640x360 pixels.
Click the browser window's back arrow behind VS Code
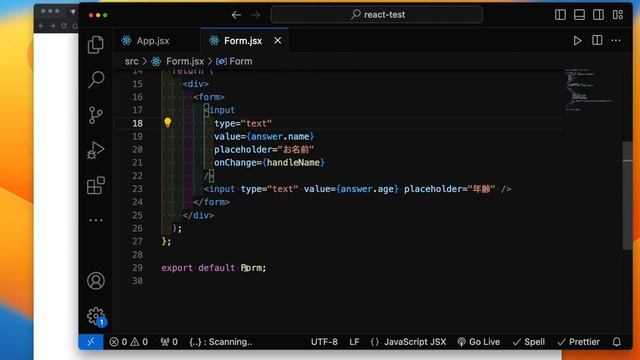pos(41,26)
